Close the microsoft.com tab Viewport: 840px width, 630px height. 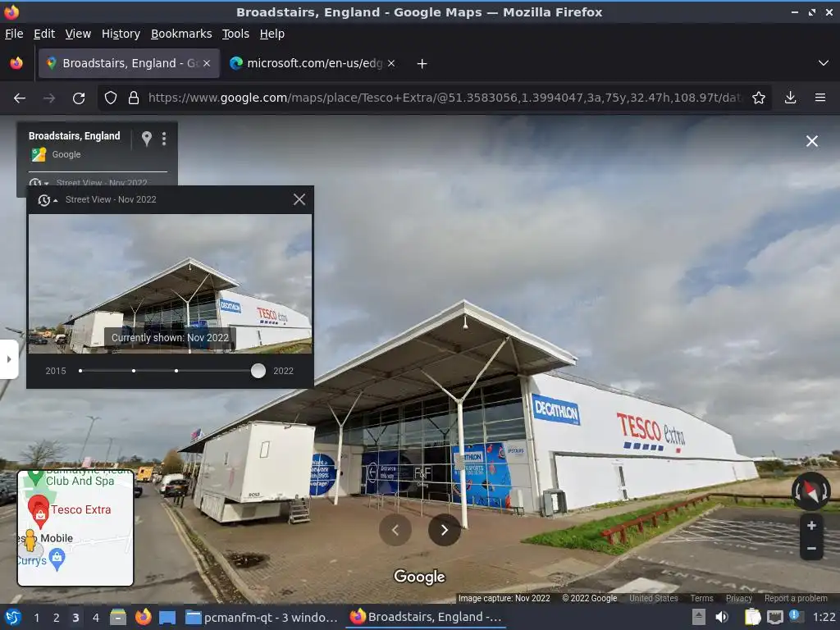[391, 63]
